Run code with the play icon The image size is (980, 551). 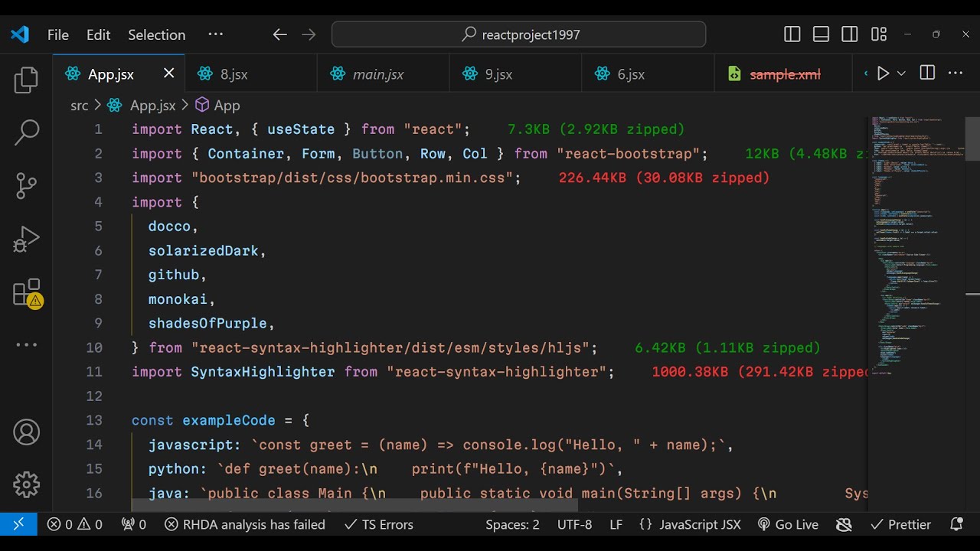pyautogui.click(x=883, y=73)
